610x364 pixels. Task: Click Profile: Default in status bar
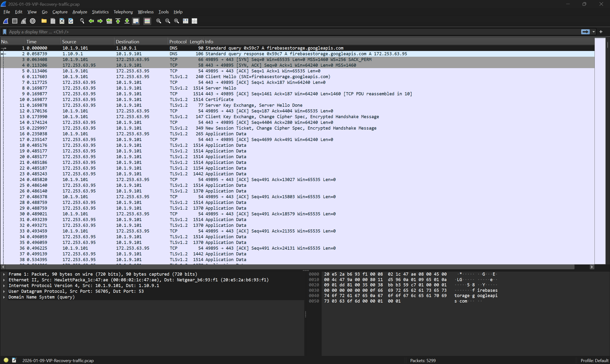(x=595, y=361)
